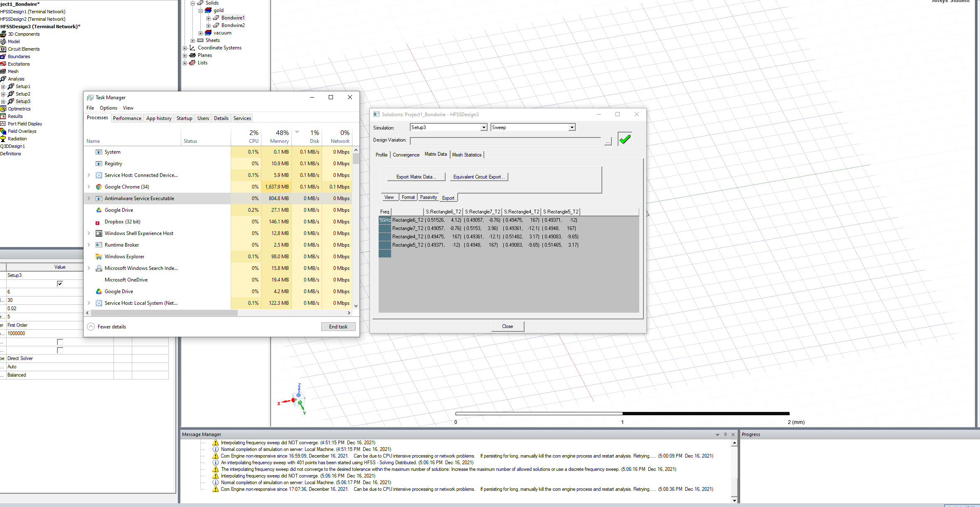This screenshot has height=507, width=980.
Task: Select the Passivity sub-tab
Action: click(428, 197)
